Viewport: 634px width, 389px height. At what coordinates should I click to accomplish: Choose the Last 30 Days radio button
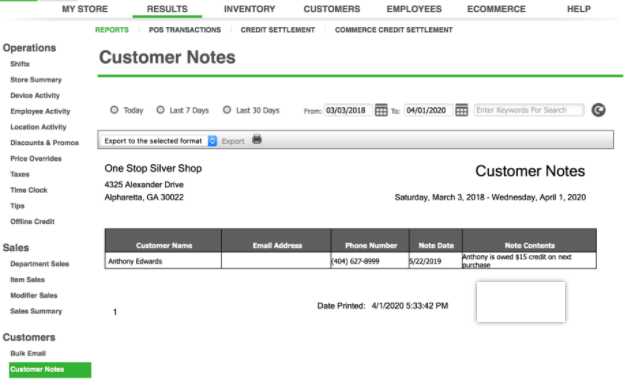(x=227, y=110)
